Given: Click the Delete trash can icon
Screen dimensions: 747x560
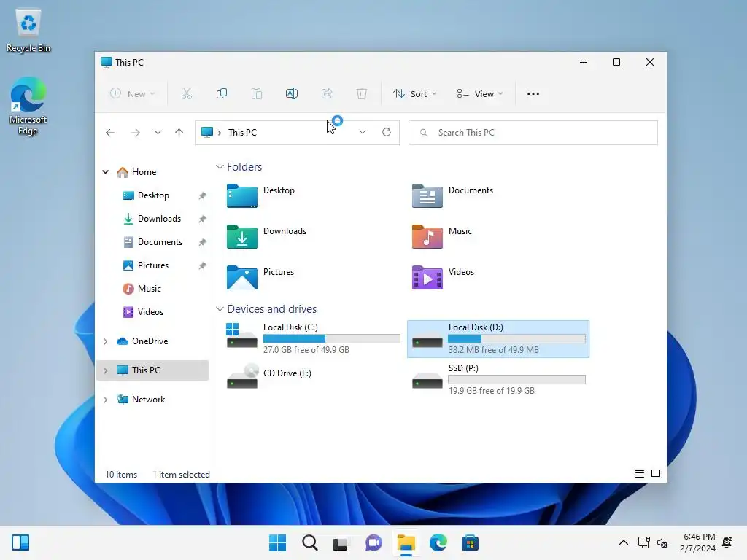Looking at the screenshot, I should pyautogui.click(x=362, y=94).
